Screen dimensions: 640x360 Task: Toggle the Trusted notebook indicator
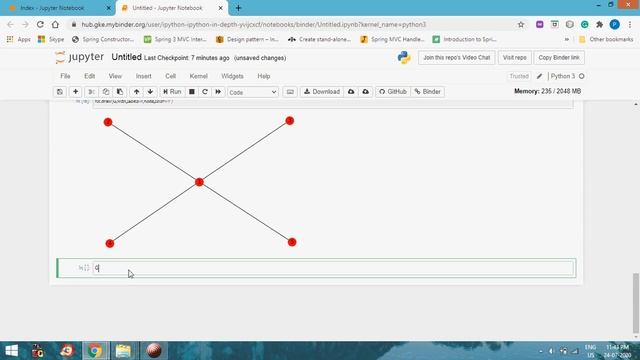[519, 76]
